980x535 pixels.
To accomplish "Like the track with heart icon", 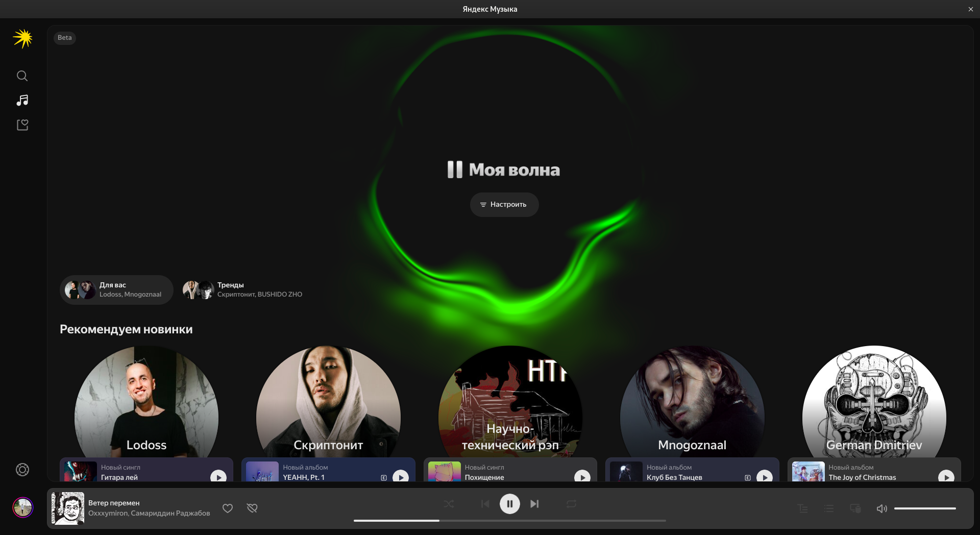I will point(228,508).
